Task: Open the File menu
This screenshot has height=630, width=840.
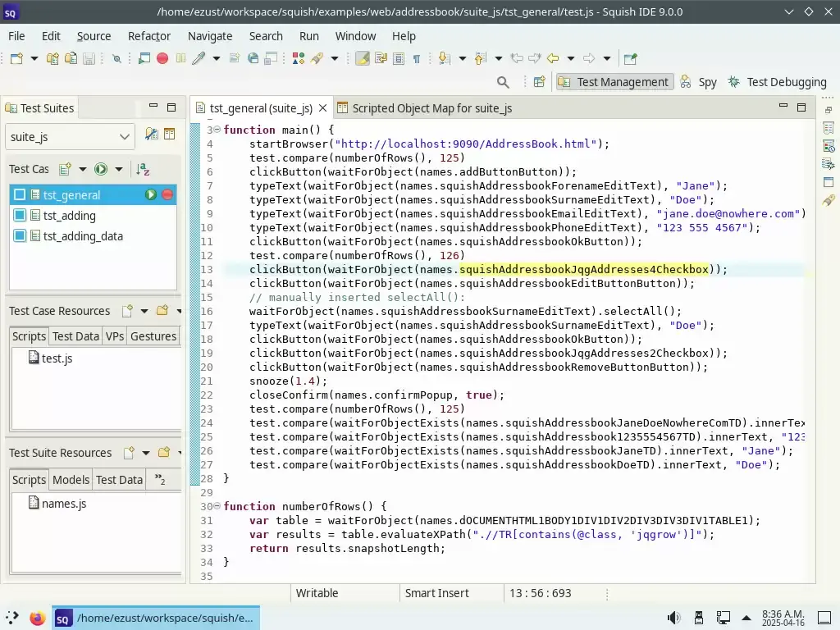Action: (16, 36)
